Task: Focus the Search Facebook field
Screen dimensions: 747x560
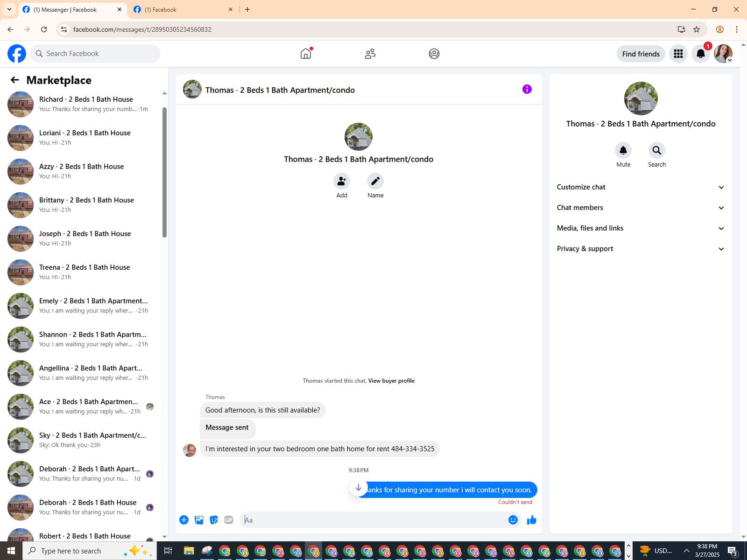Action: pos(95,54)
